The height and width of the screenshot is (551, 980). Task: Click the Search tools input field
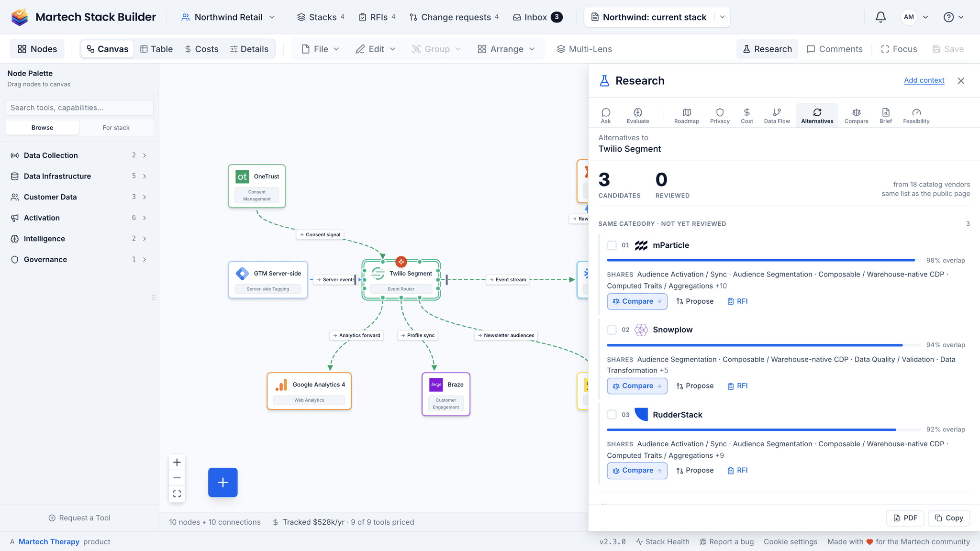click(79, 108)
